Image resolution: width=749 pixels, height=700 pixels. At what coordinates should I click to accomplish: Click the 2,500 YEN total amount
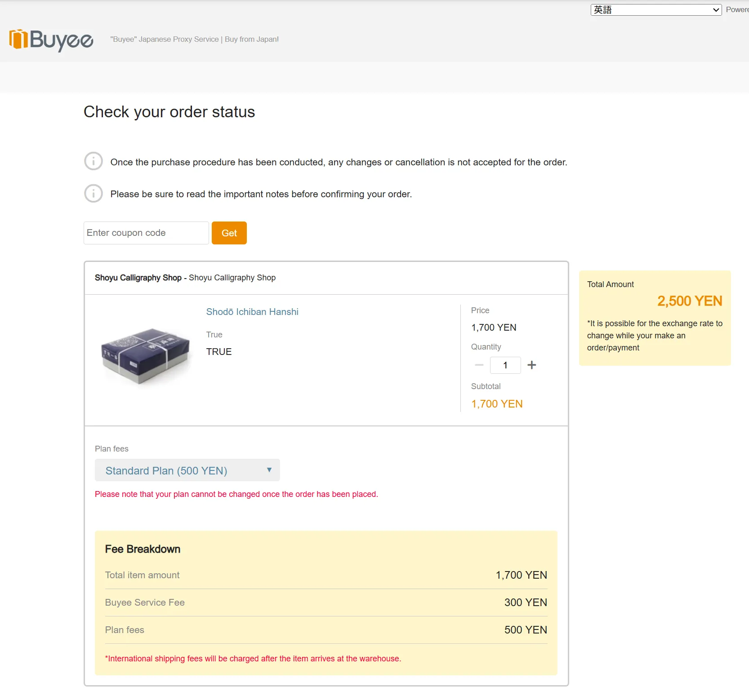(689, 301)
